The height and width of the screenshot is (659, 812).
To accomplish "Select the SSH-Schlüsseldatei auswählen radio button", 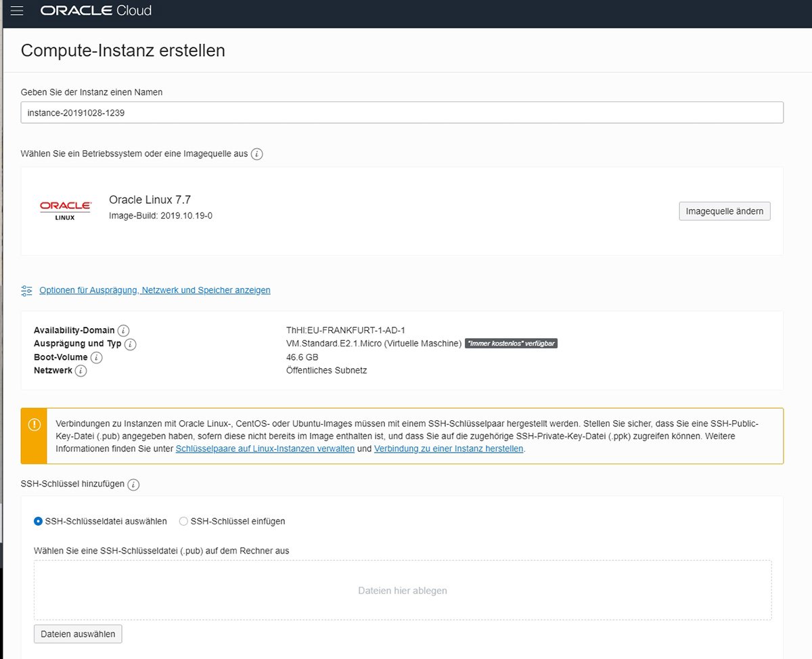I will pos(39,521).
